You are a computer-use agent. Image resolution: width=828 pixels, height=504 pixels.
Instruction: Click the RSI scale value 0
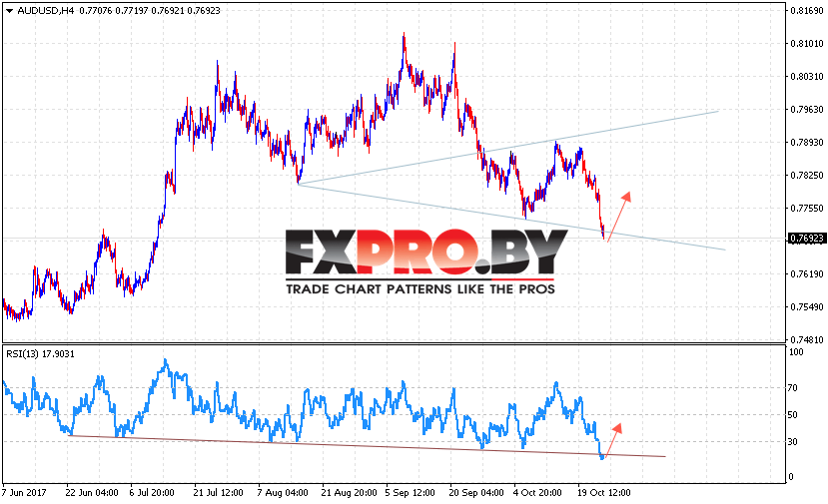(x=790, y=477)
